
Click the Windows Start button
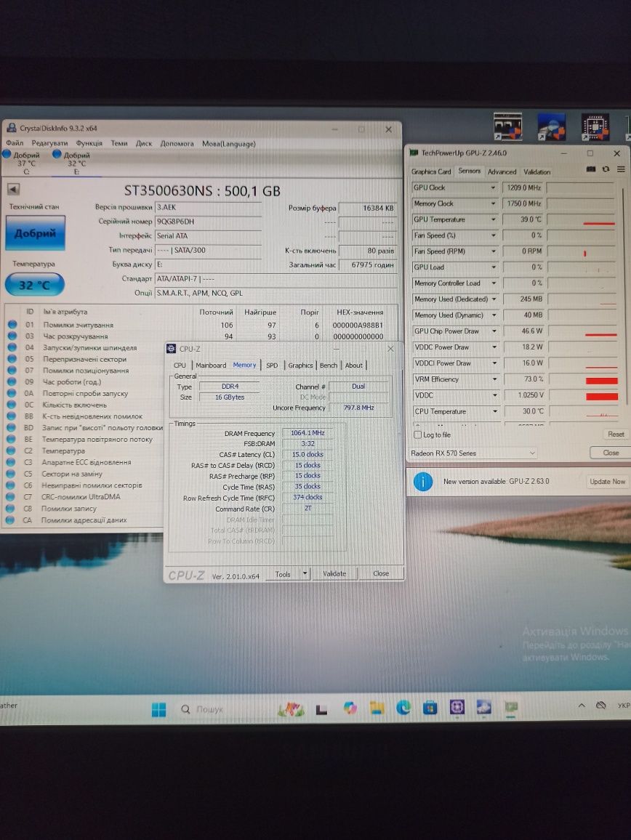[x=158, y=709]
